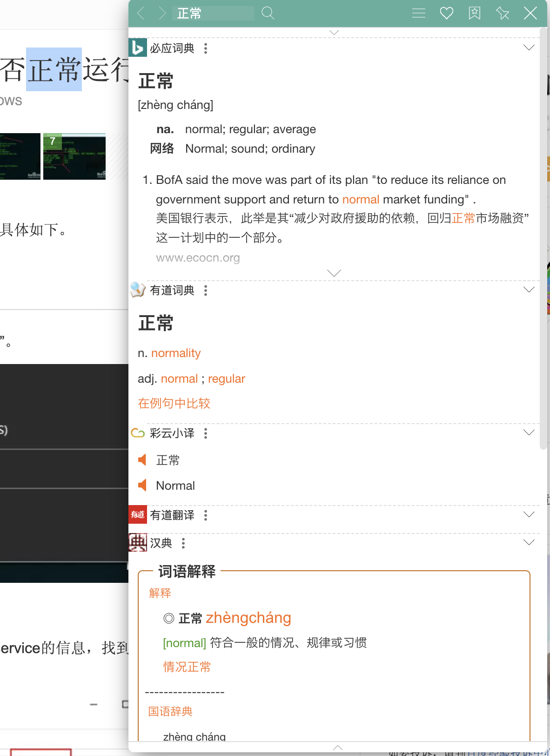Add word to favorites with heart icon
Viewport: 550px width, 756px height.
click(446, 13)
